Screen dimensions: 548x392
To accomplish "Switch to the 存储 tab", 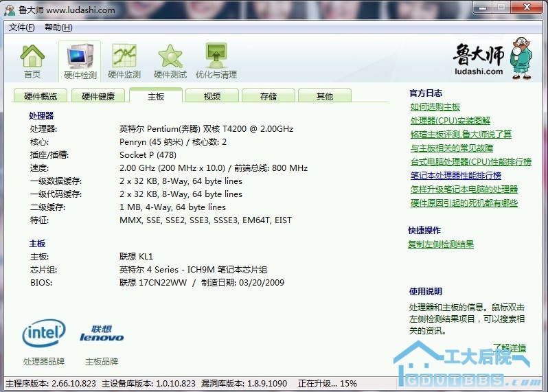I will point(269,96).
